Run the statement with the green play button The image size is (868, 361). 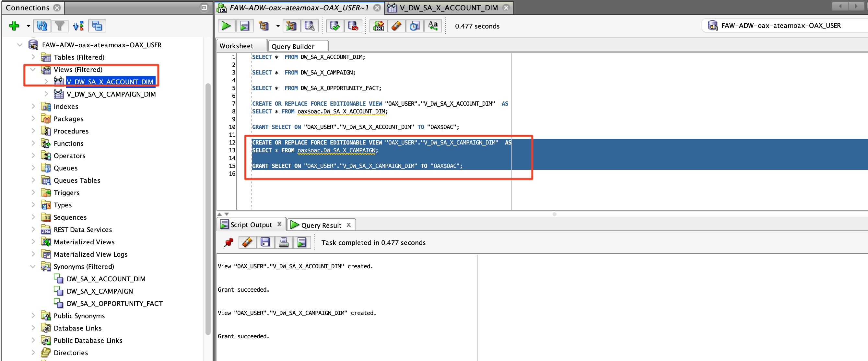click(226, 26)
